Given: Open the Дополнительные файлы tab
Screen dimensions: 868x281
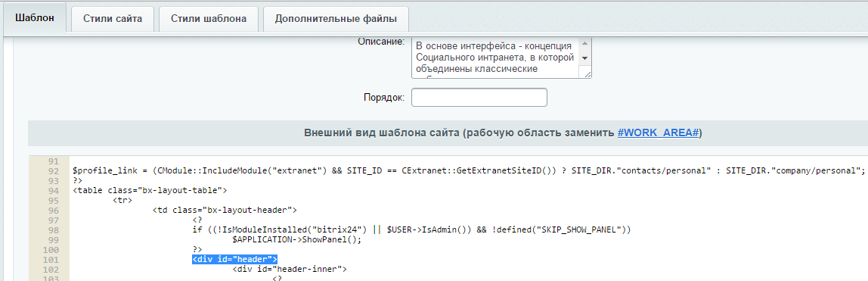Looking at the screenshot, I should point(336,18).
